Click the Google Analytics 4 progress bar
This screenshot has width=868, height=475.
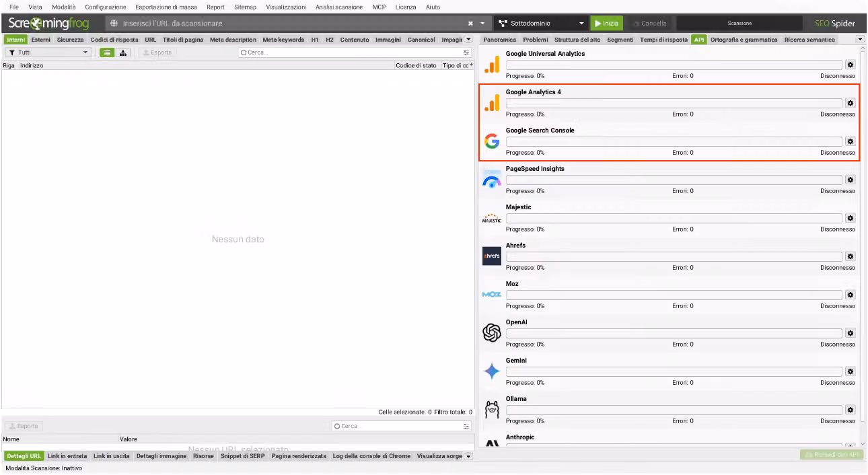(x=674, y=103)
